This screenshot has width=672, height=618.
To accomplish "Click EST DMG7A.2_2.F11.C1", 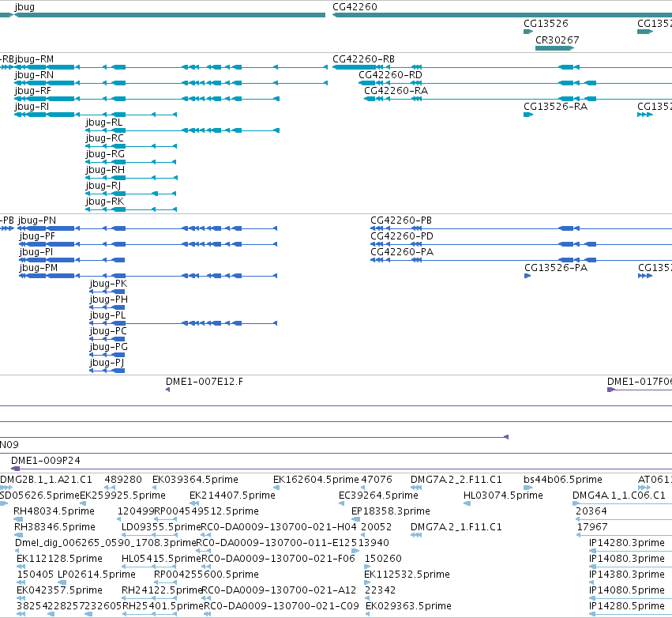I will coord(456,480).
